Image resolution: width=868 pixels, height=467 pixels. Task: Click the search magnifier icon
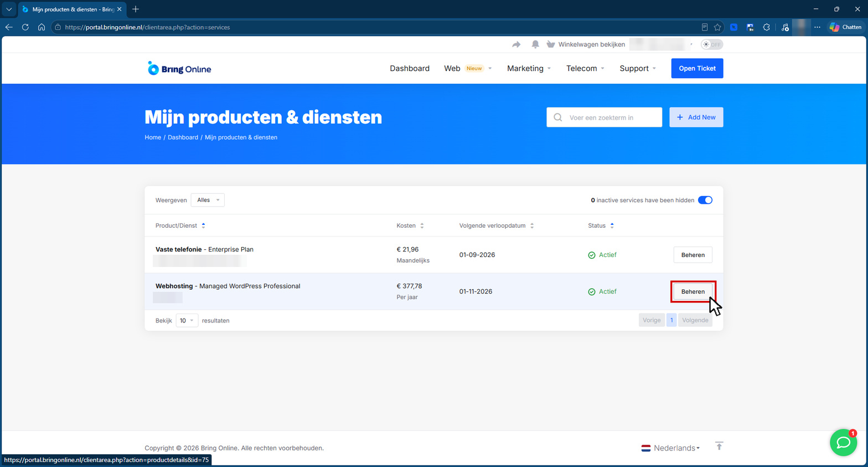point(558,117)
